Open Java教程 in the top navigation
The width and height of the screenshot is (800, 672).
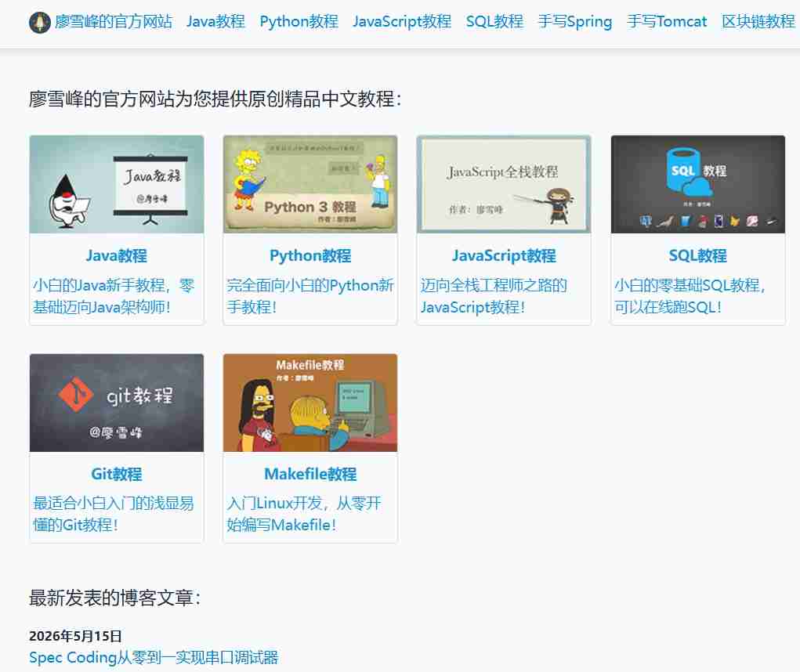point(215,21)
